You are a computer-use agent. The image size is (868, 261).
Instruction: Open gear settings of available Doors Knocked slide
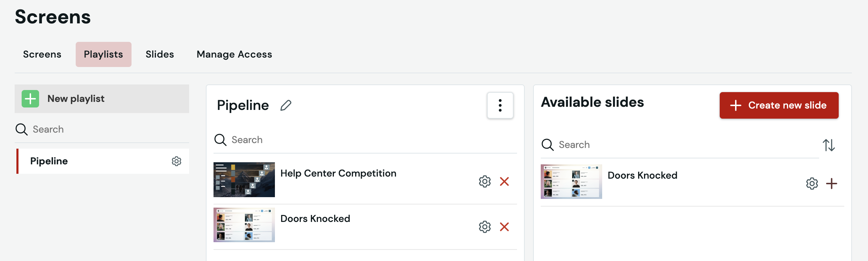pos(812,184)
